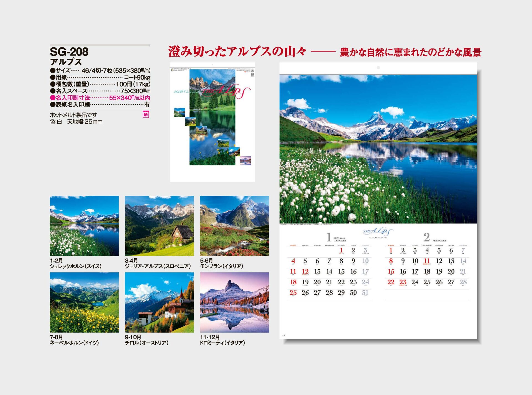Click the red headline 澄み切ったアルプスの山々
This screenshot has height=395, width=532.
click(237, 52)
